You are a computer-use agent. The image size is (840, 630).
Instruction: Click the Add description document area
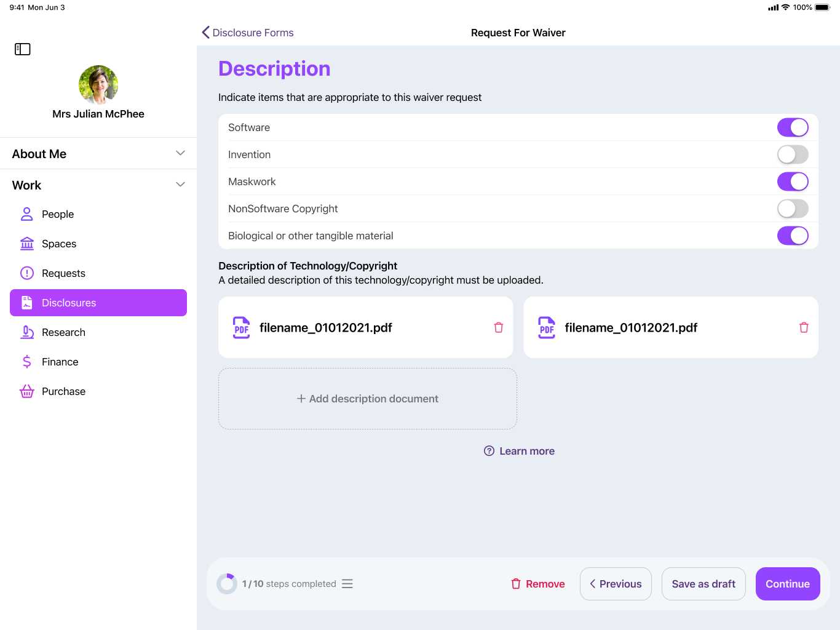[368, 399]
